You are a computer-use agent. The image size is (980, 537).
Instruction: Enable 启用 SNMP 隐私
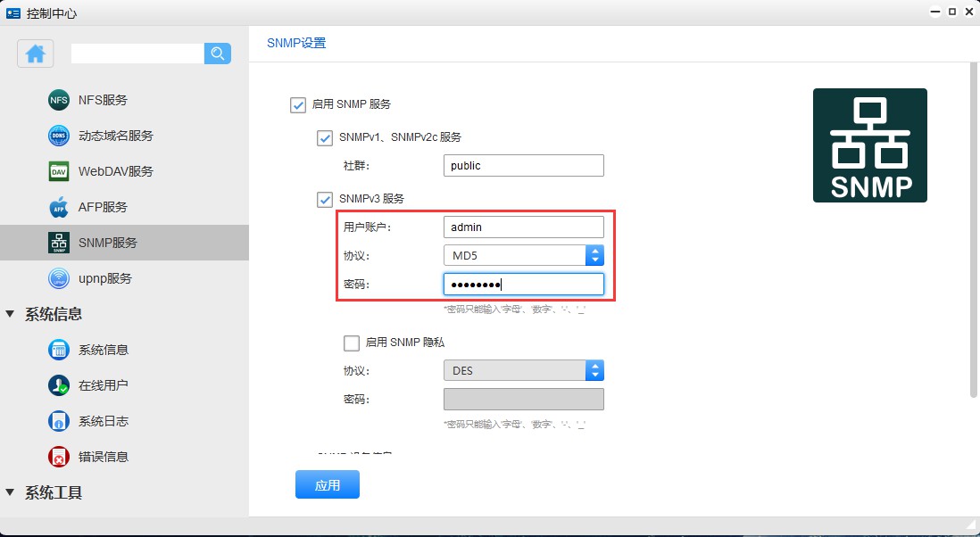click(x=353, y=343)
